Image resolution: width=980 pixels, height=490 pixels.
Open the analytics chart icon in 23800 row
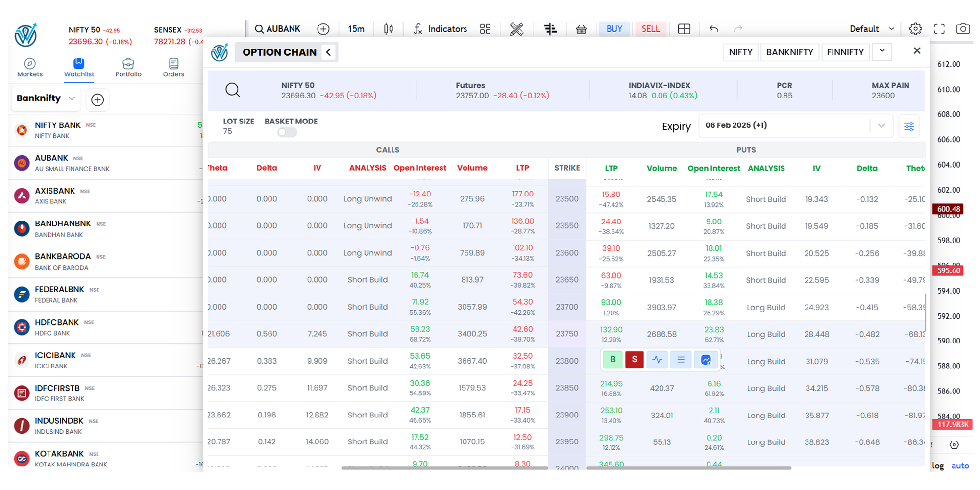click(x=706, y=360)
